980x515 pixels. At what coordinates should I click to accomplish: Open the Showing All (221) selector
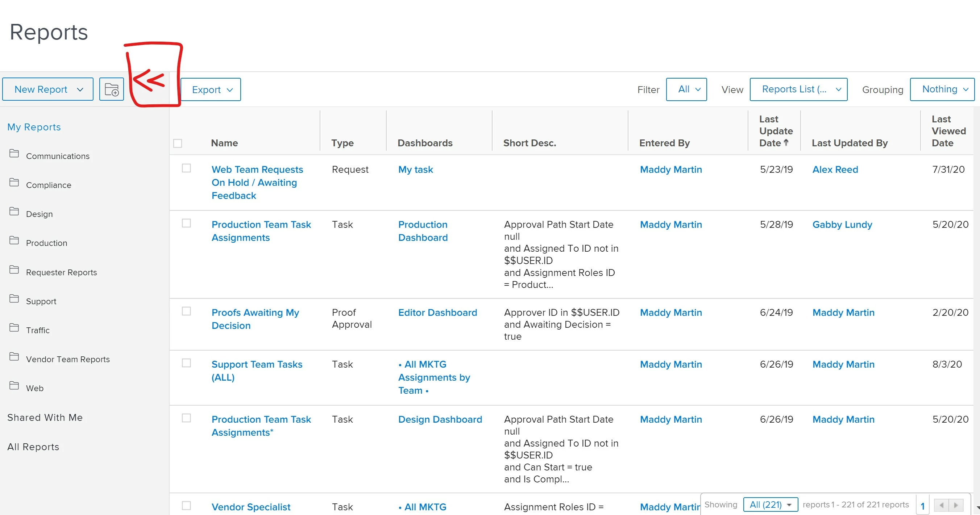tap(770, 505)
